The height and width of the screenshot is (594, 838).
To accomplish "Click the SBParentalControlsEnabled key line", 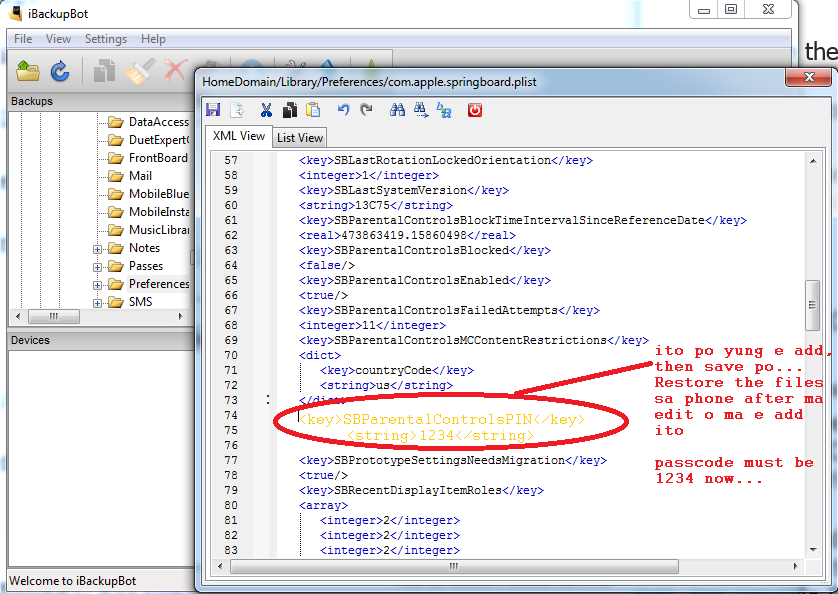I will tap(424, 280).
